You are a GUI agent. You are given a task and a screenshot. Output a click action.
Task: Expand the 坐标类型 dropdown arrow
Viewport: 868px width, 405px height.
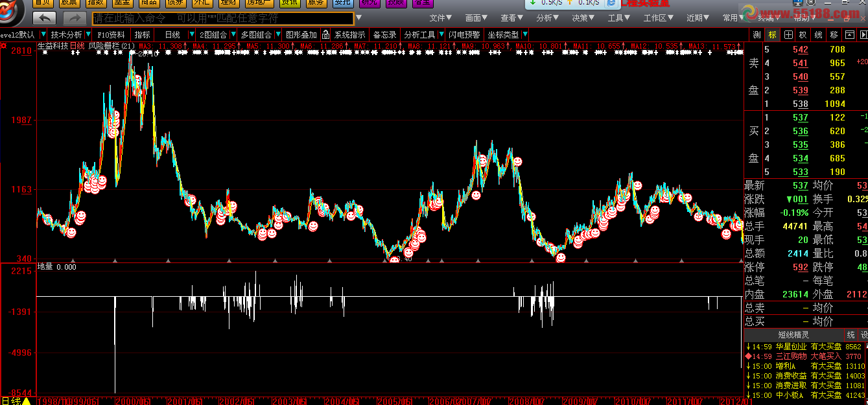[x=525, y=34]
